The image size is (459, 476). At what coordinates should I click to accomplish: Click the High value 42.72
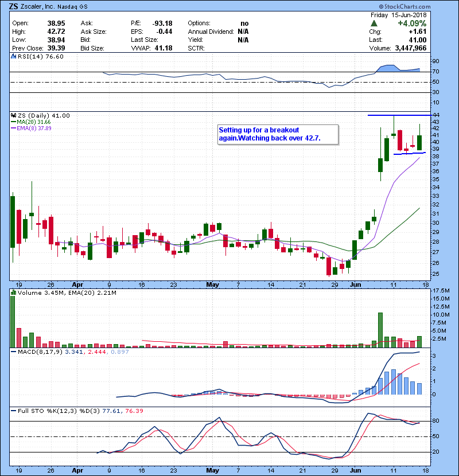56,32
